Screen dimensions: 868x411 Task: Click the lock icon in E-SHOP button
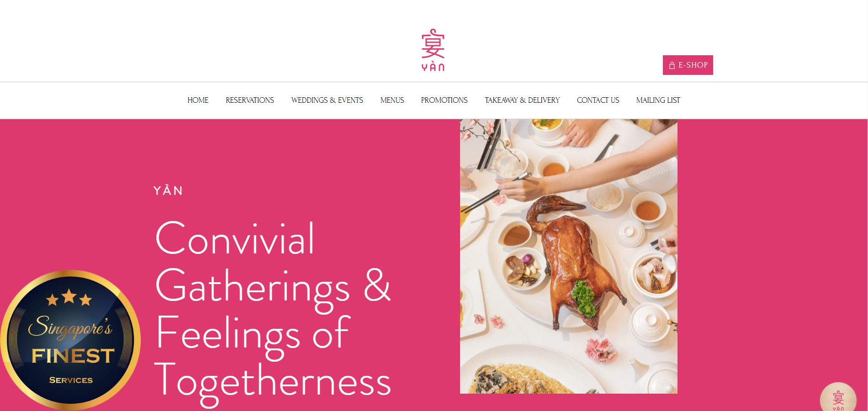672,65
